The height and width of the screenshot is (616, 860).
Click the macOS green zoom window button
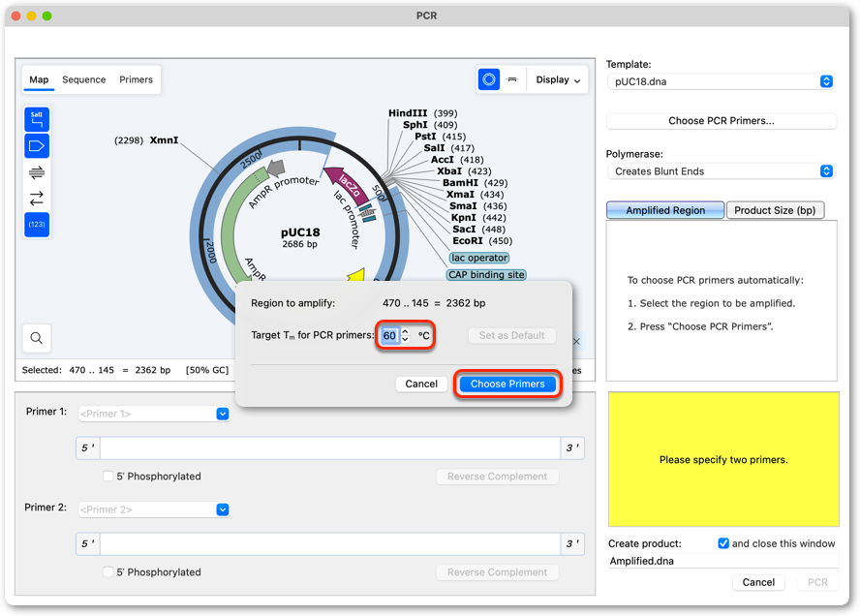pos(47,15)
